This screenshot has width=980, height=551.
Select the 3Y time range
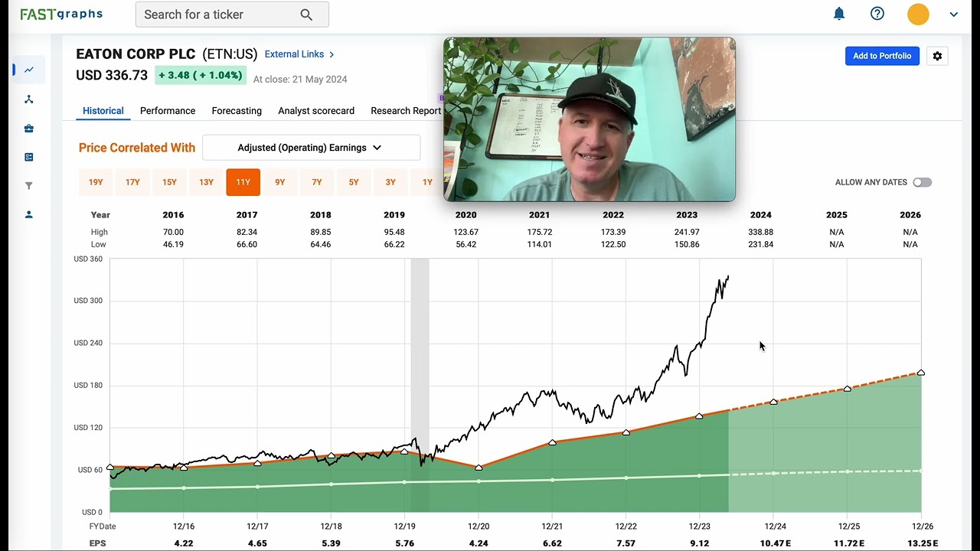tap(390, 182)
